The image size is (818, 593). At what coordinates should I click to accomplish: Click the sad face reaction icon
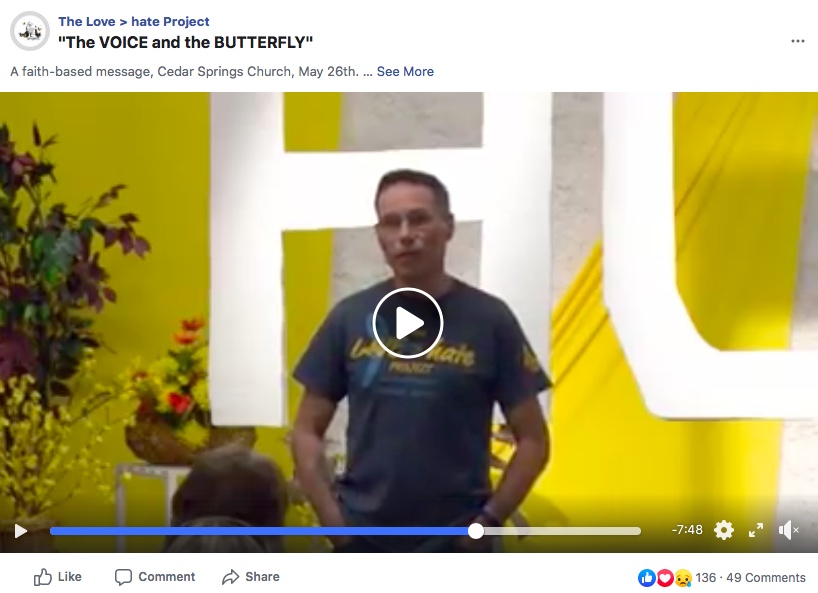pos(683,578)
